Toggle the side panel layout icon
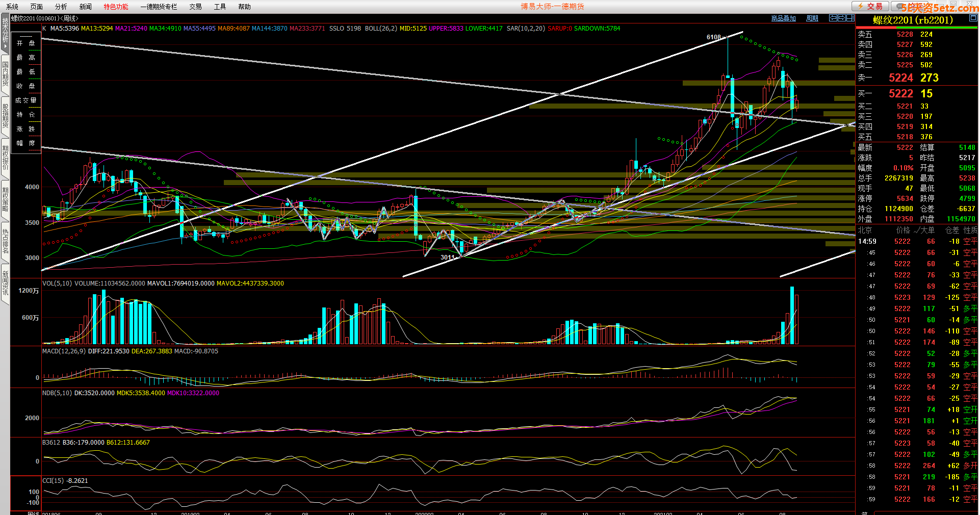This screenshot has width=980, height=515. click(850, 18)
